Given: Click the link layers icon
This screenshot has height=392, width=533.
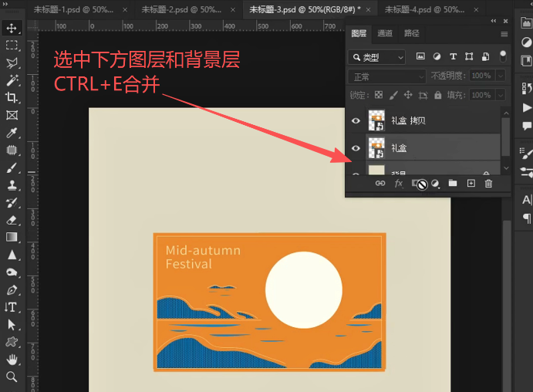Looking at the screenshot, I should [380, 184].
